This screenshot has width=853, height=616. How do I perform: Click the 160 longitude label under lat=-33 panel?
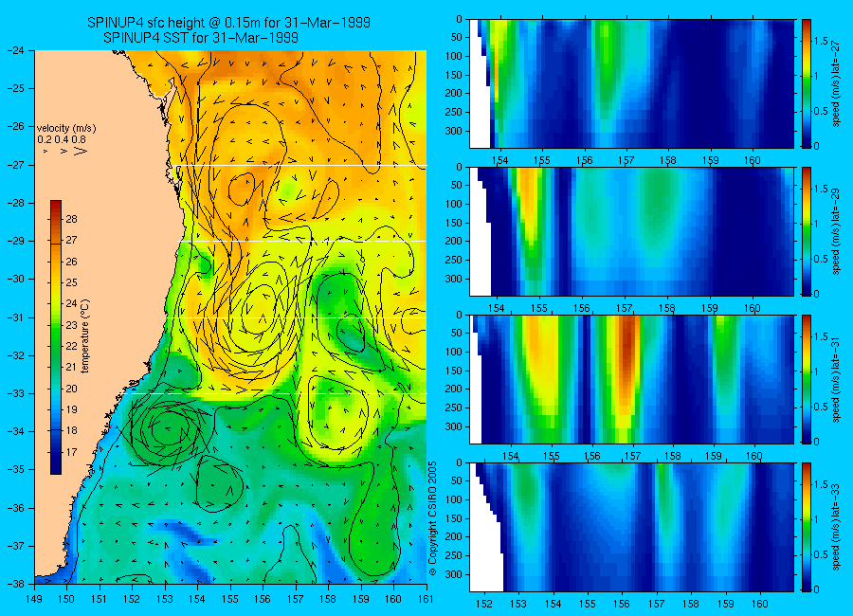point(760,604)
